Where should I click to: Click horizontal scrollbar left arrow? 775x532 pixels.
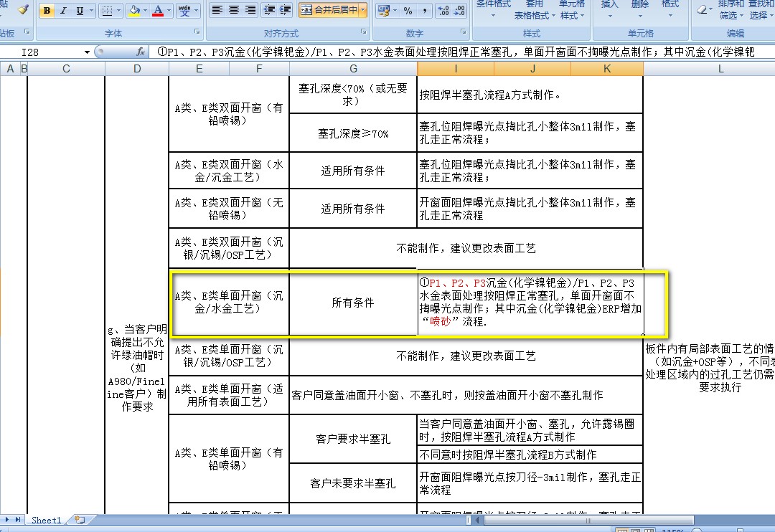click(x=477, y=520)
